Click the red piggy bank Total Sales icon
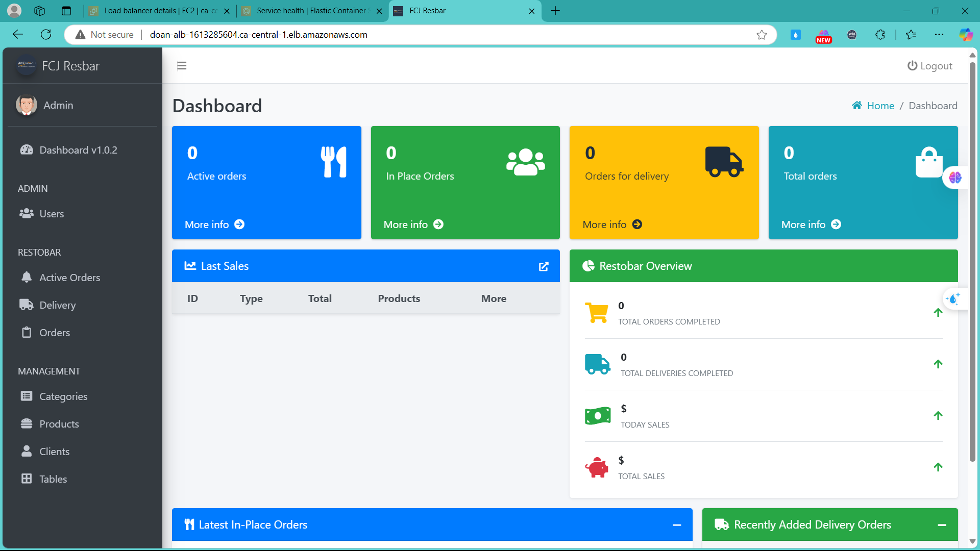 click(x=597, y=467)
